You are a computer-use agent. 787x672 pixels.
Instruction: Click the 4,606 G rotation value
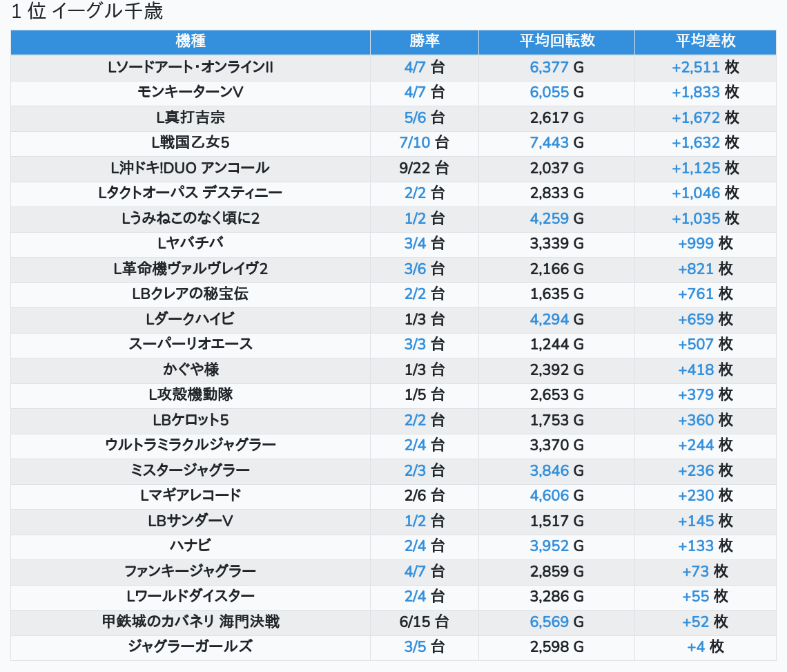coord(556,496)
